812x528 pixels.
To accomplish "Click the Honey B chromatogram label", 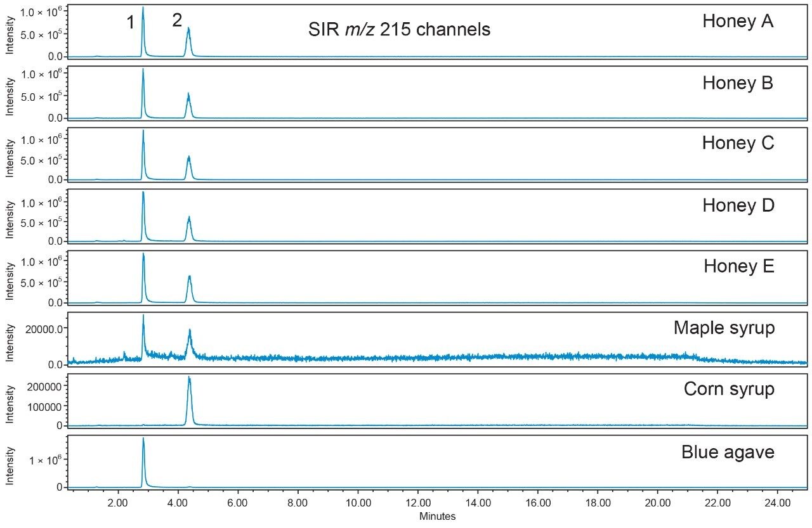I will [738, 83].
